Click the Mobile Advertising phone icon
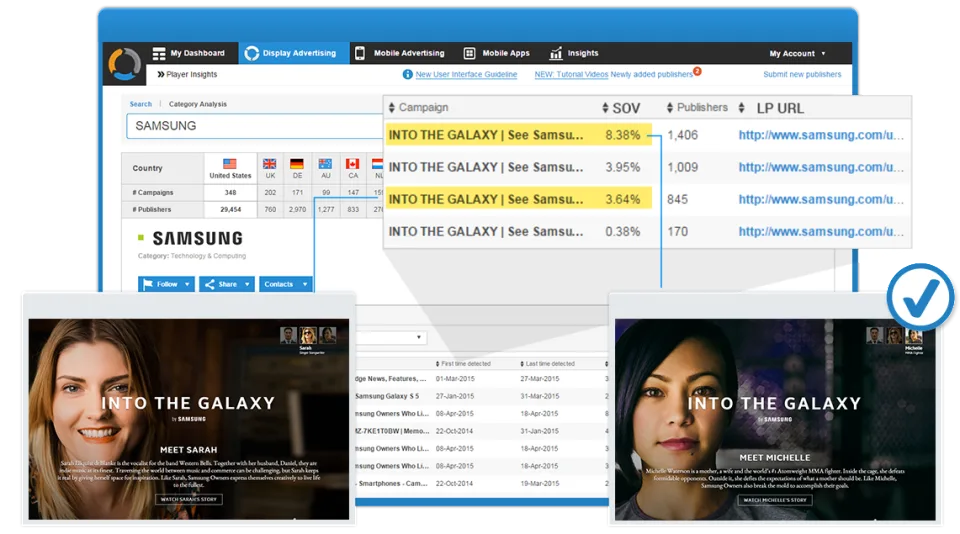The height and width of the screenshot is (534, 960). pos(360,53)
